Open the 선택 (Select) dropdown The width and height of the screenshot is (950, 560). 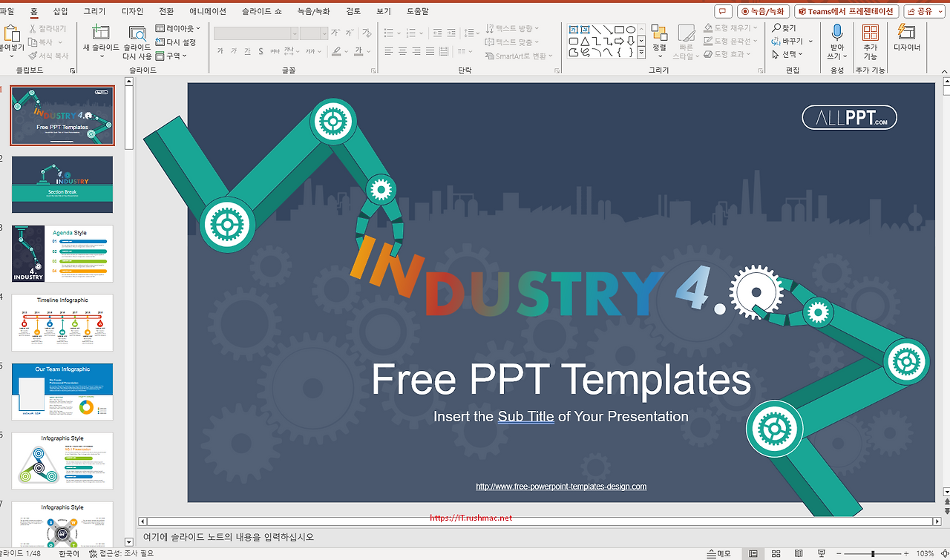coord(787,54)
